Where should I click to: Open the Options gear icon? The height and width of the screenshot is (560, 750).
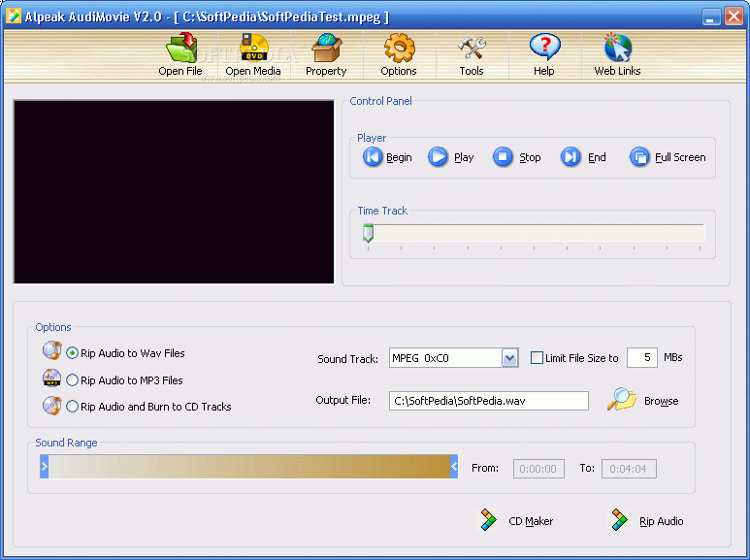(399, 48)
